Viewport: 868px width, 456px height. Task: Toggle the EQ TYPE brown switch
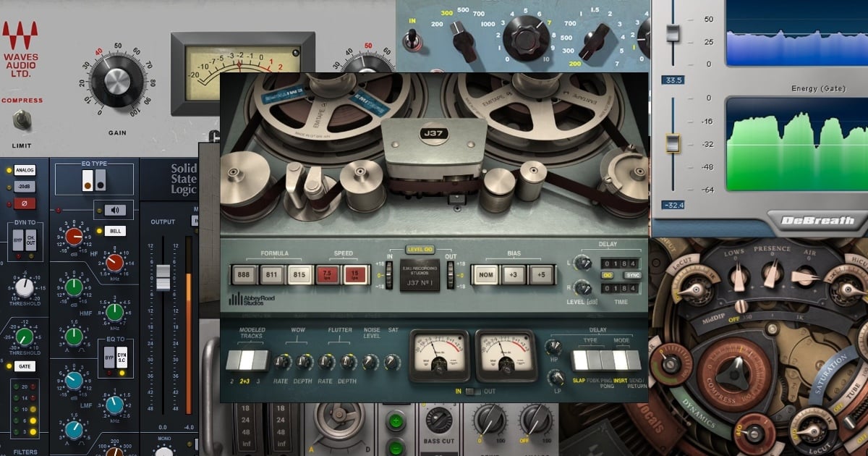(88, 180)
